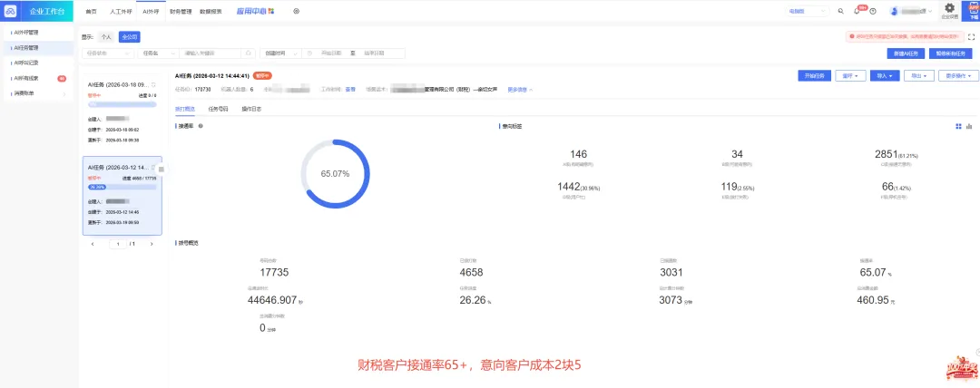This screenshot has width=980, height=388.
Task: Click the help icon beside 接通率
Action: (x=201, y=126)
